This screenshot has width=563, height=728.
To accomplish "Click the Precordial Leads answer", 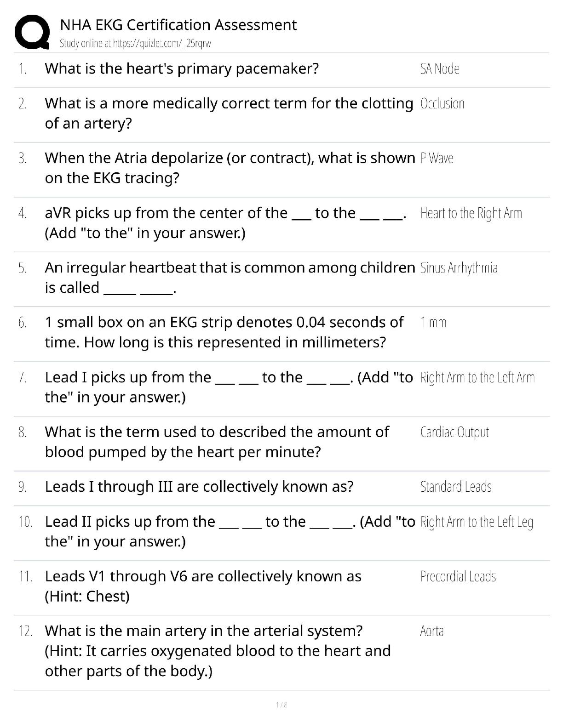I will [458, 577].
